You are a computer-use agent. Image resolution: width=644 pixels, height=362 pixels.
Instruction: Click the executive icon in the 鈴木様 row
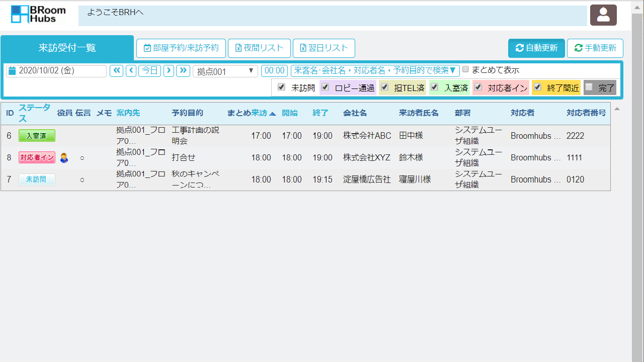point(64,158)
